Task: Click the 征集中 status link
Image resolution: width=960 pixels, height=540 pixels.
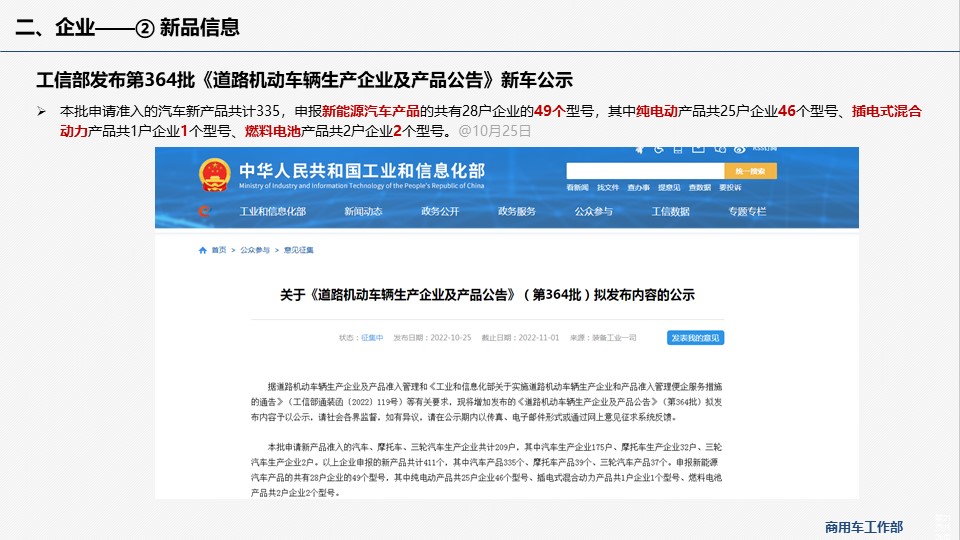Action: click(x=372, y=338)
